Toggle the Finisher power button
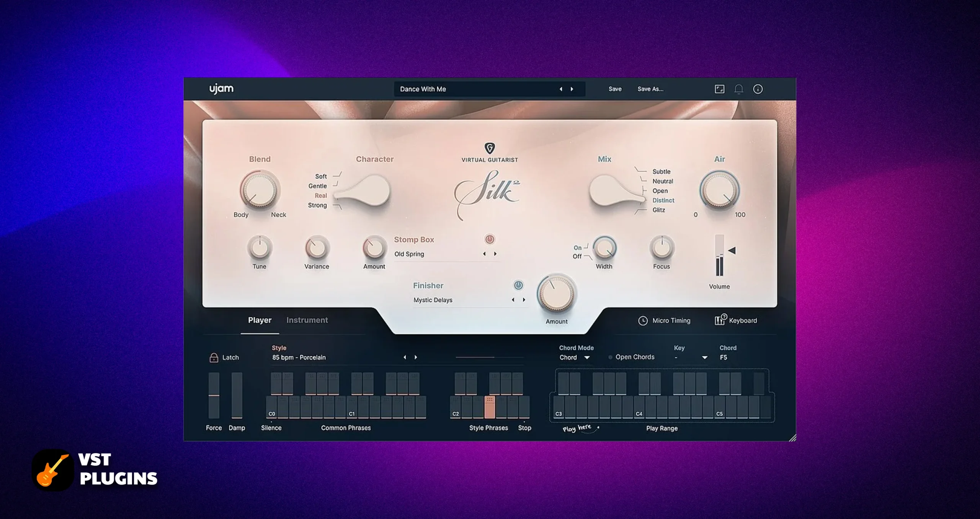The image size is (980, 519). click(x=518, y=285)
